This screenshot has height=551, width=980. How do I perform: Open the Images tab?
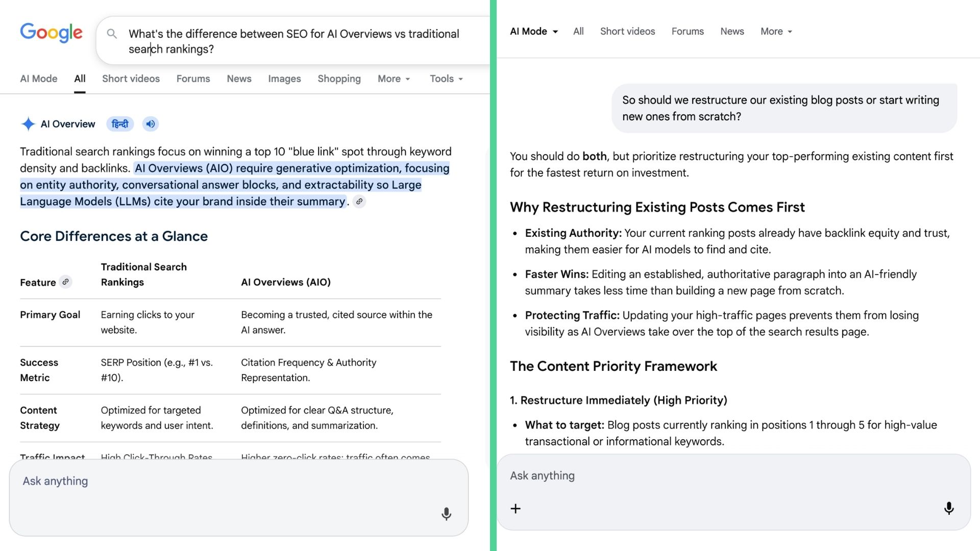284,79
